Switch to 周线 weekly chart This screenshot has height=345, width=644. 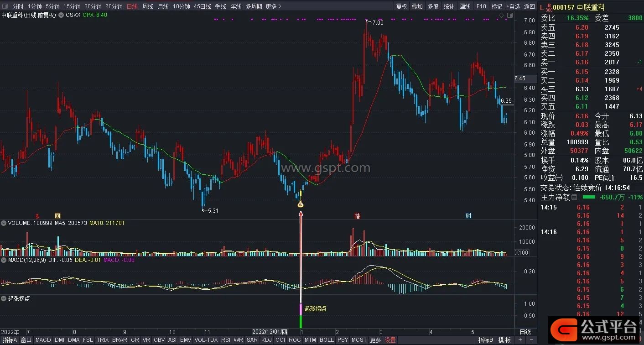tap(148, 6)
